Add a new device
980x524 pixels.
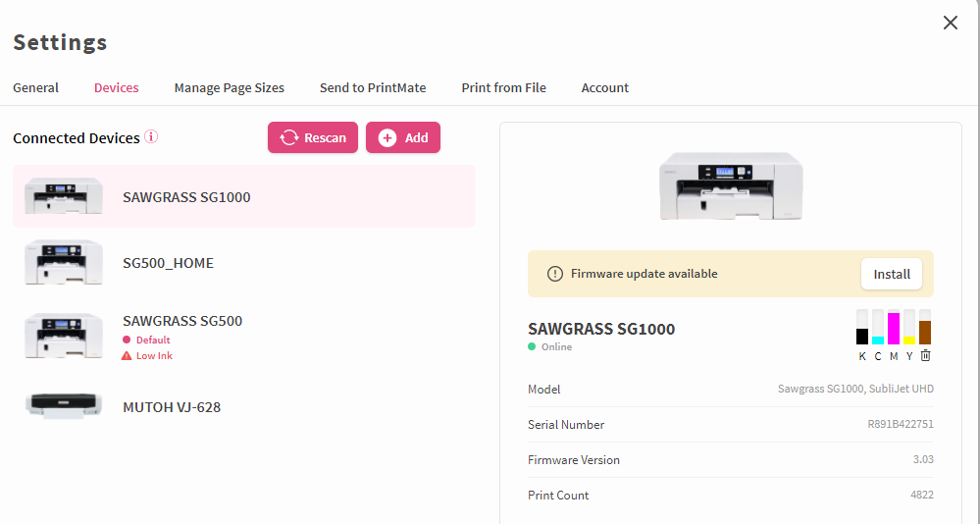[x=403, y=137]
